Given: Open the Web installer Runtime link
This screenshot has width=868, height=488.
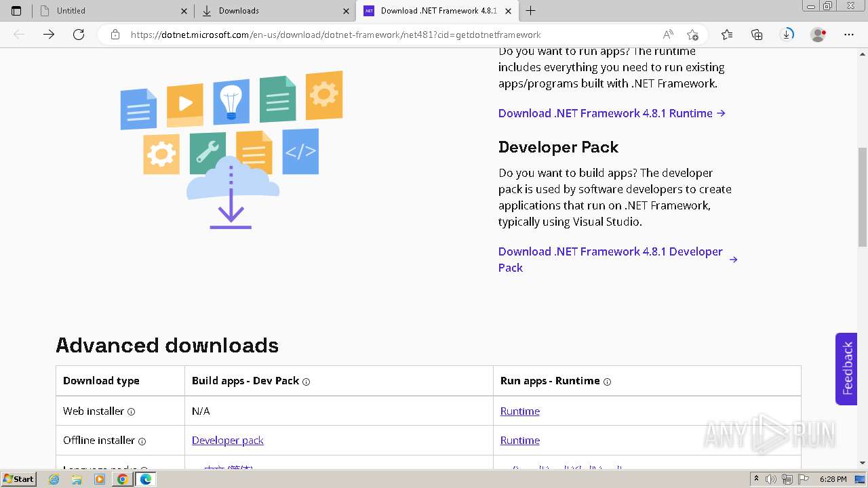Looking at the screenshot, I should (520, 411).
